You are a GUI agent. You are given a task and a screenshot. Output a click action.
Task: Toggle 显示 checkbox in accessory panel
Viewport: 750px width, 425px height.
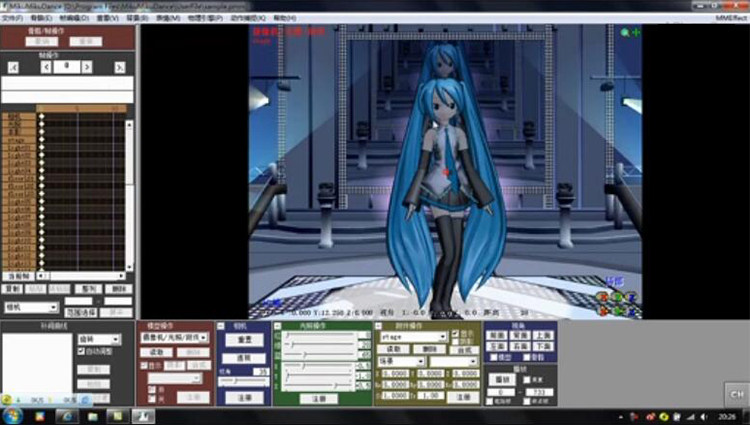point(455,333)
